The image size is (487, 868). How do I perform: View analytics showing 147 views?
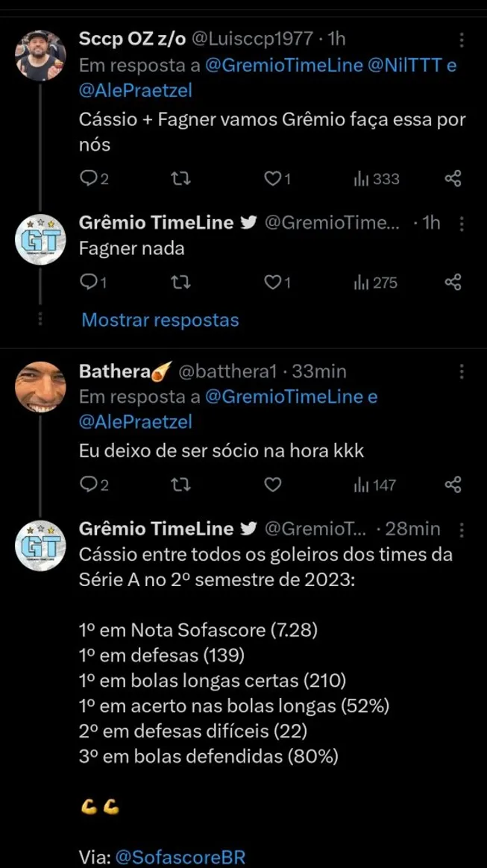coord(372,485)
